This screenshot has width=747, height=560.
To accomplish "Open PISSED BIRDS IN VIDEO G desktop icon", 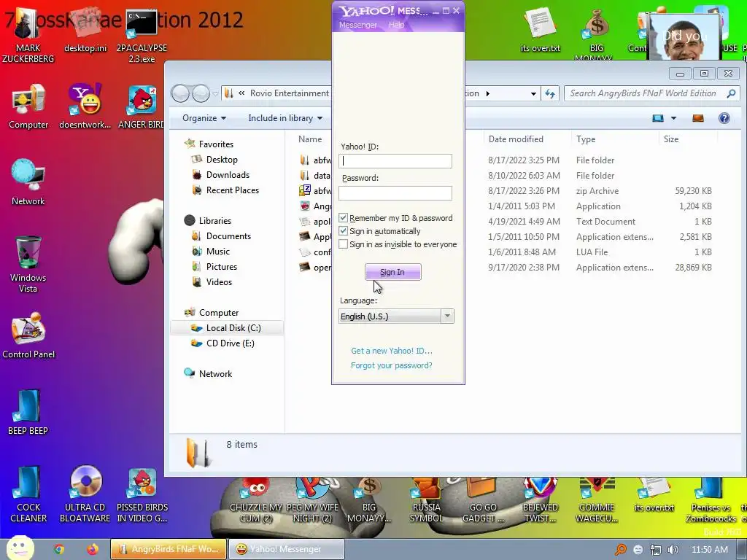I will (x=142, y=494).
